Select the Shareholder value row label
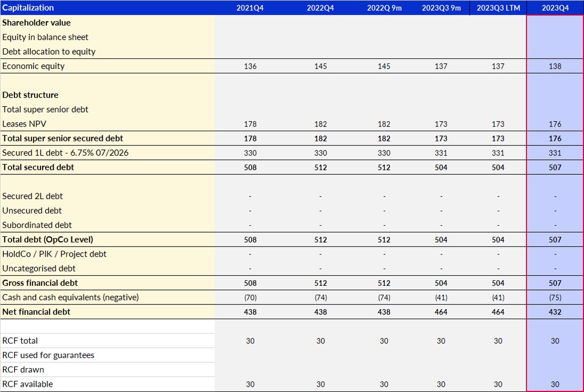The width and height of the screenshot is (584, 392). coord(36,23)
